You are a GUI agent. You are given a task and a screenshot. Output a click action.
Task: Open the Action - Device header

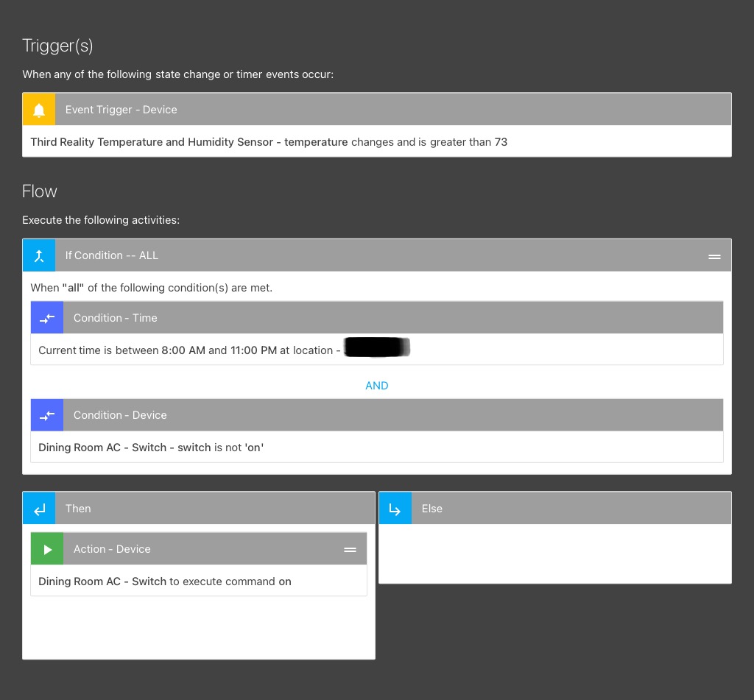[199, 549]
